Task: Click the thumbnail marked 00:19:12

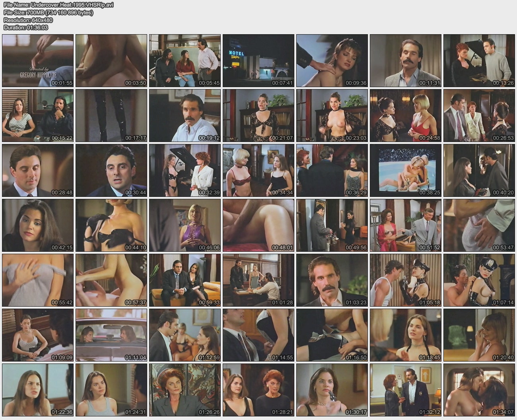Action: [x=185, y=115]
